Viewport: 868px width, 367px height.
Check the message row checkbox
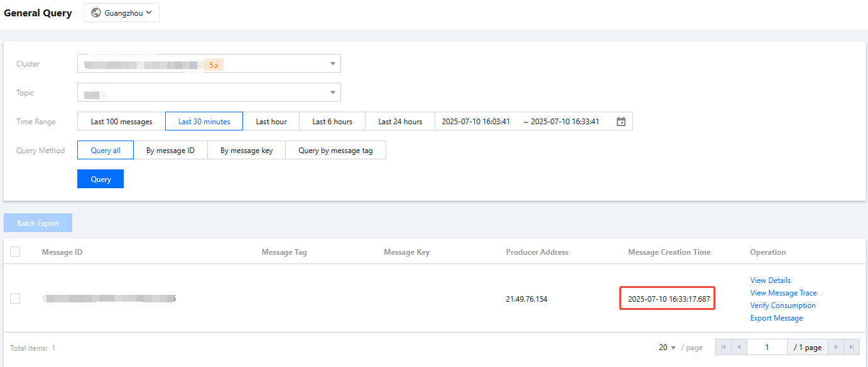click(15, 299)
